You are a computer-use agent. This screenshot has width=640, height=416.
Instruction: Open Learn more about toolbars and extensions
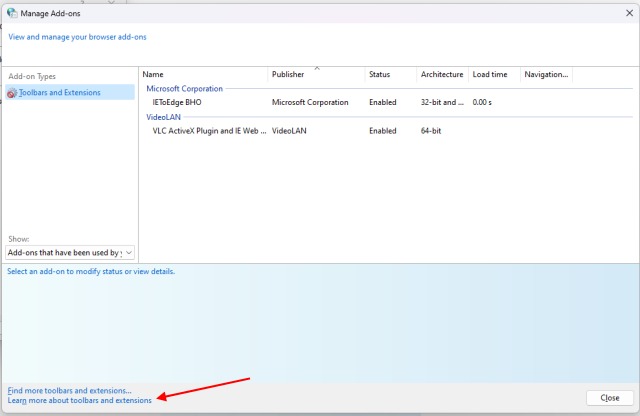(80, 400)
